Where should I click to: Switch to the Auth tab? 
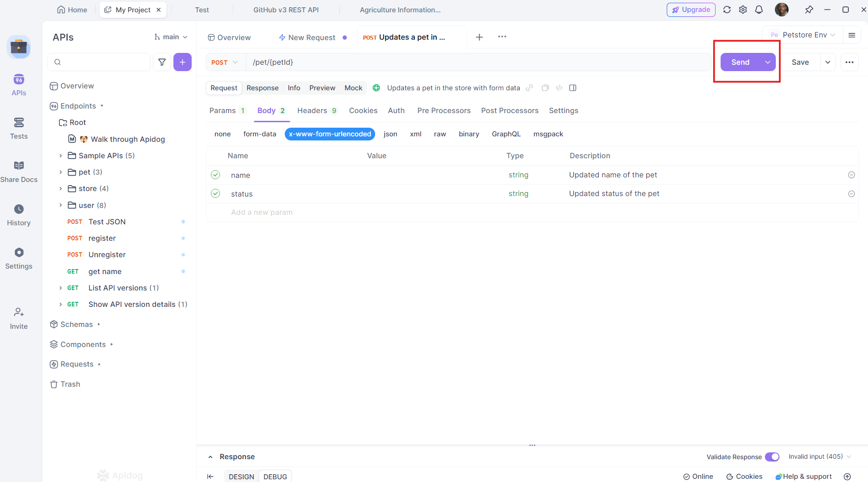[396, 111]
